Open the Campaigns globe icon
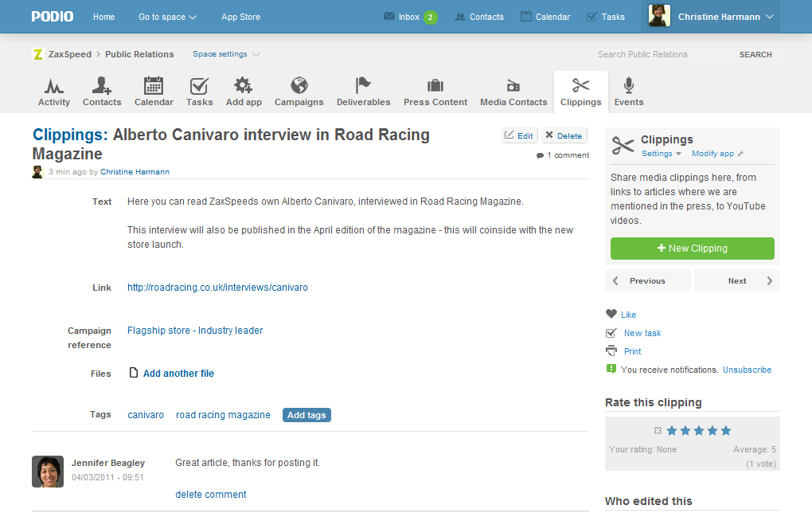This screenshot has height=513, width=812. [299, 86]
